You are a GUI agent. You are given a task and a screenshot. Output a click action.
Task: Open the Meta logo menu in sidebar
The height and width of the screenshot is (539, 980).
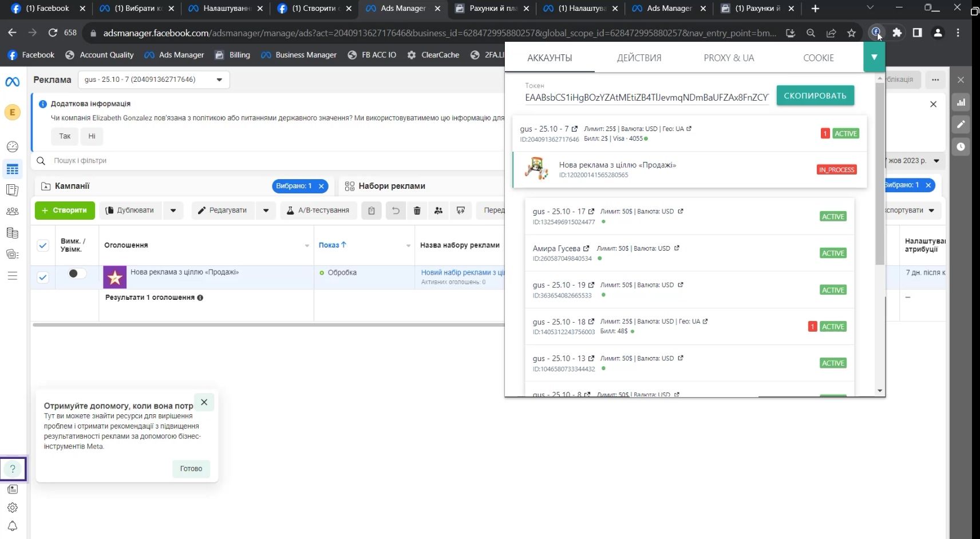(x=12, y=82)
